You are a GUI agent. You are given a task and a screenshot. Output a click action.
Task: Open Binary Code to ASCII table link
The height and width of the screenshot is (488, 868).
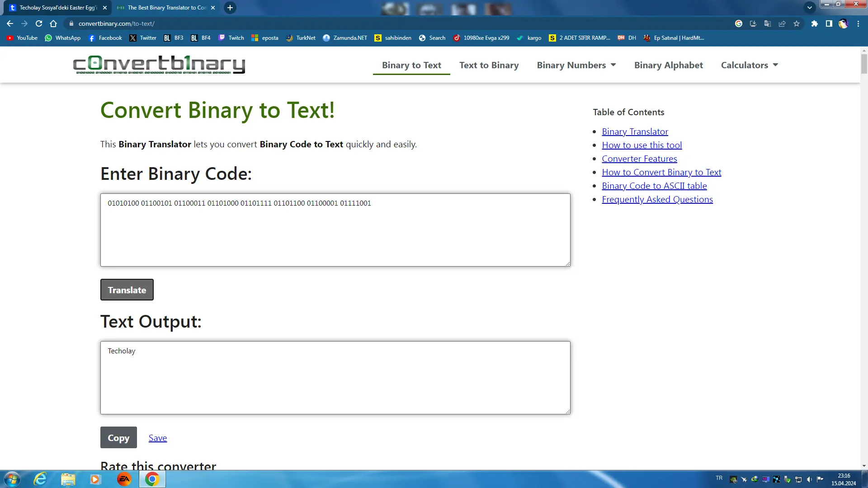[x=654, y=186]
